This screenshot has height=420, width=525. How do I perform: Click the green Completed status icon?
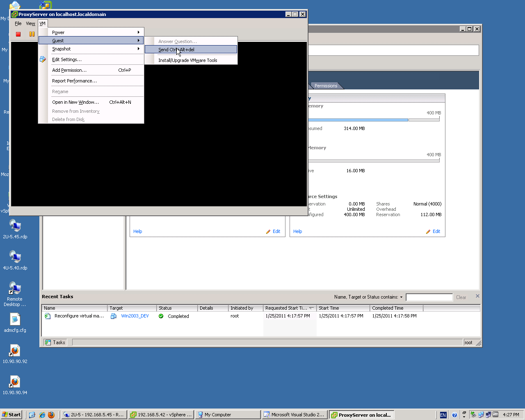[161, 316]
